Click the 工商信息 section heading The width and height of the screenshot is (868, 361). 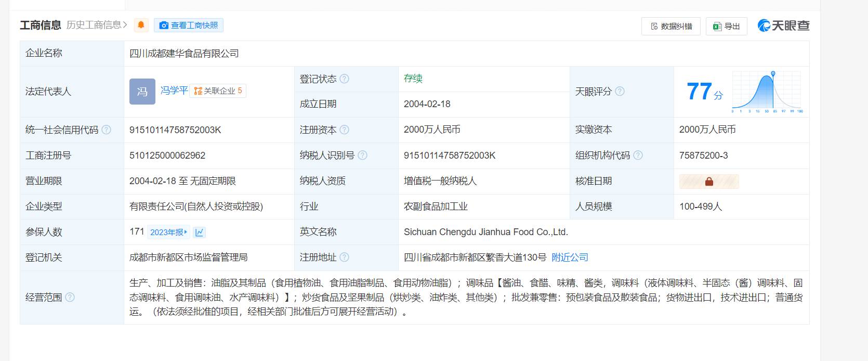tap(41, 25)
